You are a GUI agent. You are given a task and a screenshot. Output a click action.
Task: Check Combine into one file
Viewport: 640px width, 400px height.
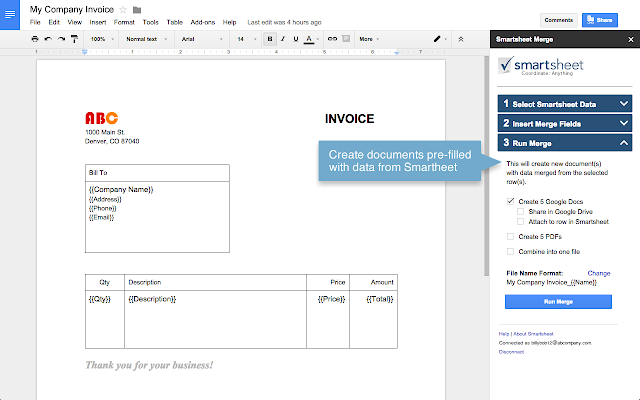(510, 251)
